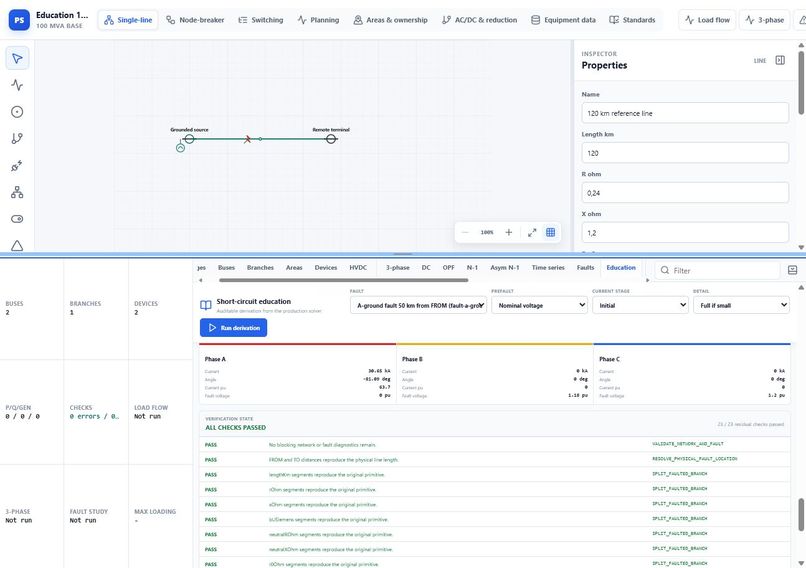Open the Asym N-1 results tab
Screen dimensions: 806x568
click(505, 268)
